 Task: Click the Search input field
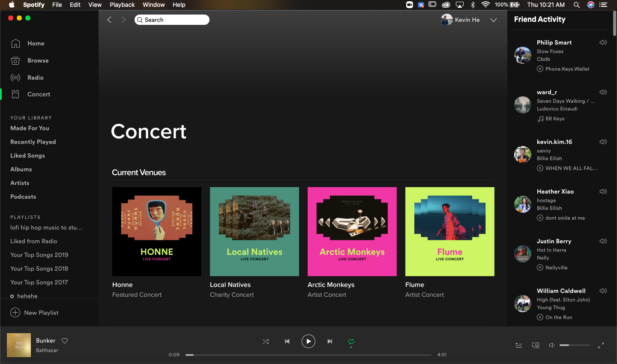tap(172, 20)
